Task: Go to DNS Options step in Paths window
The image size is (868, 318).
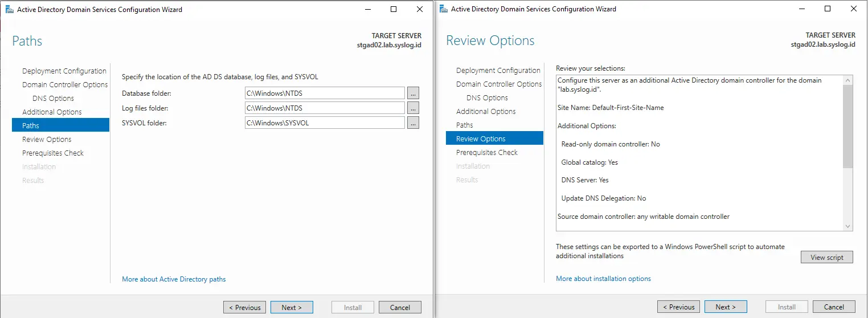Action: point(53,99)
